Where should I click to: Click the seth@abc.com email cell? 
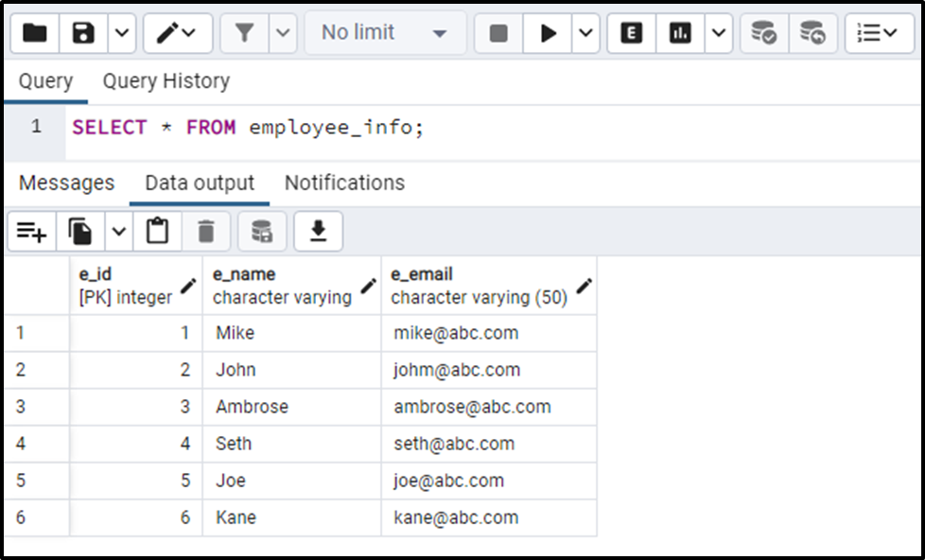(x=489, y=444)
